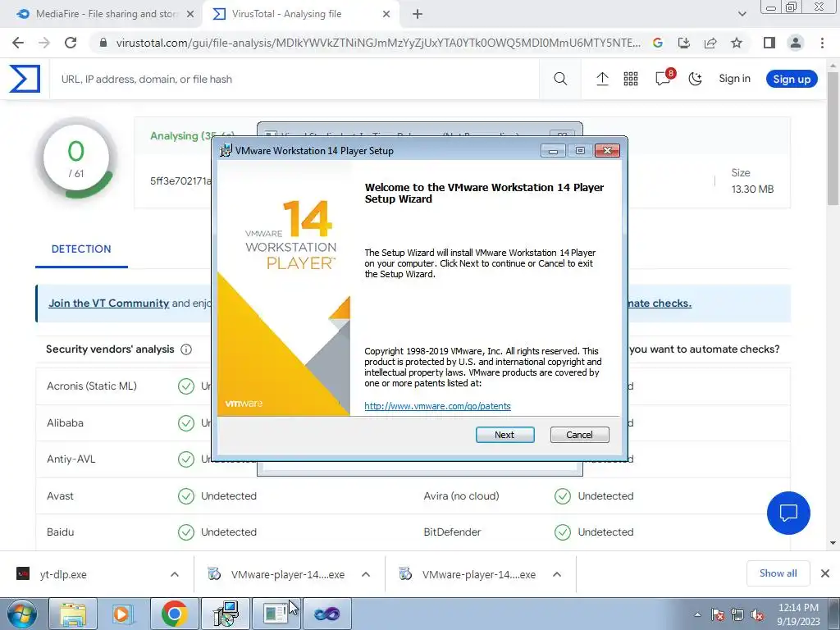This screenshot has width=840, height=630.
Task: Close the downloads bar
Action: pyautogui.click(x=825, y=573)
